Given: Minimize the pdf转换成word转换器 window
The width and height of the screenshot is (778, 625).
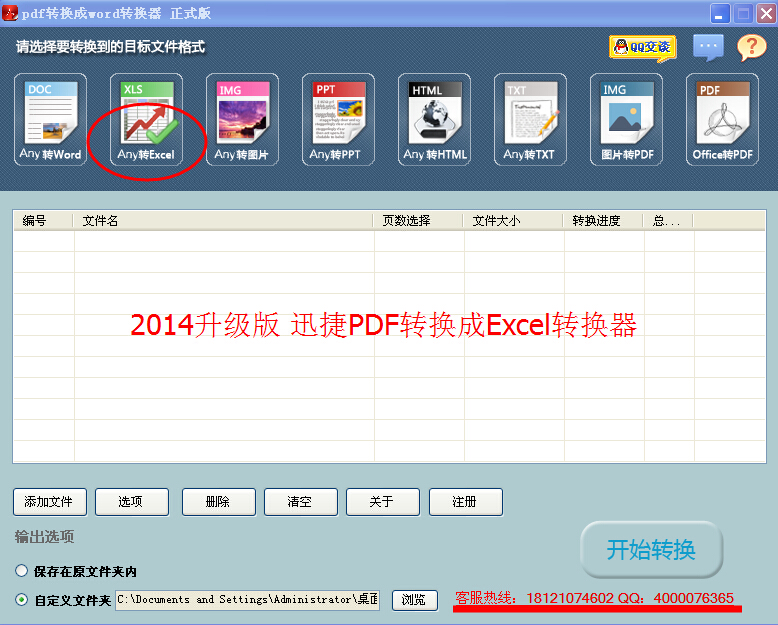Looking at the screenshot, I should pyautogui.click(x=719, y=13).
